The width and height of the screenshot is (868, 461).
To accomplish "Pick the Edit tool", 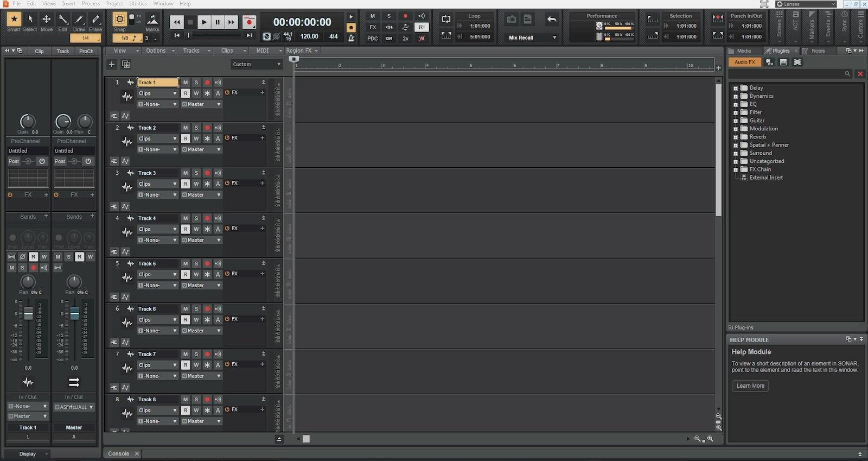I will 63,20.
